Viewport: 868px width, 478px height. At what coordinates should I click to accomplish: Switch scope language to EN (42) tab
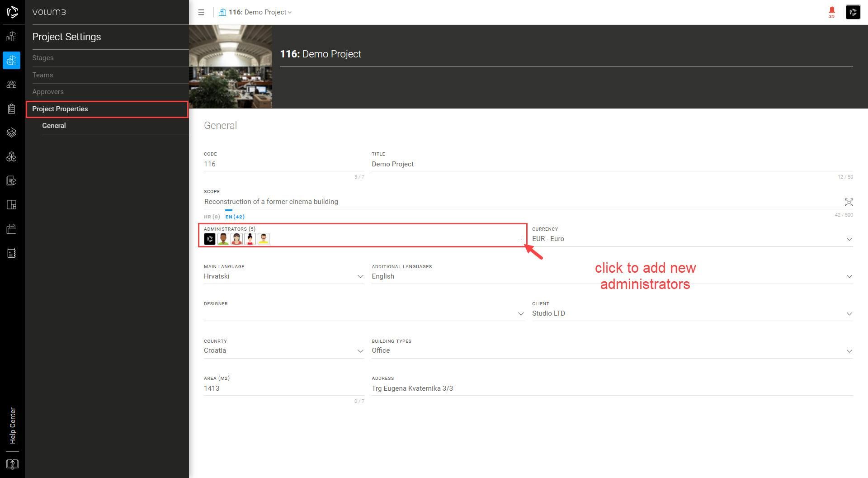coord(235,217)
